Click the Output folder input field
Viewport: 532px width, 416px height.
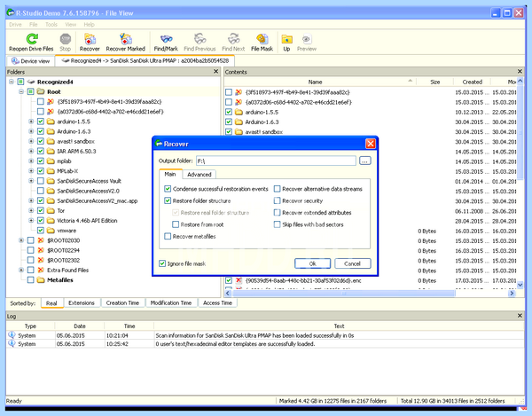[x=276, y=161]
